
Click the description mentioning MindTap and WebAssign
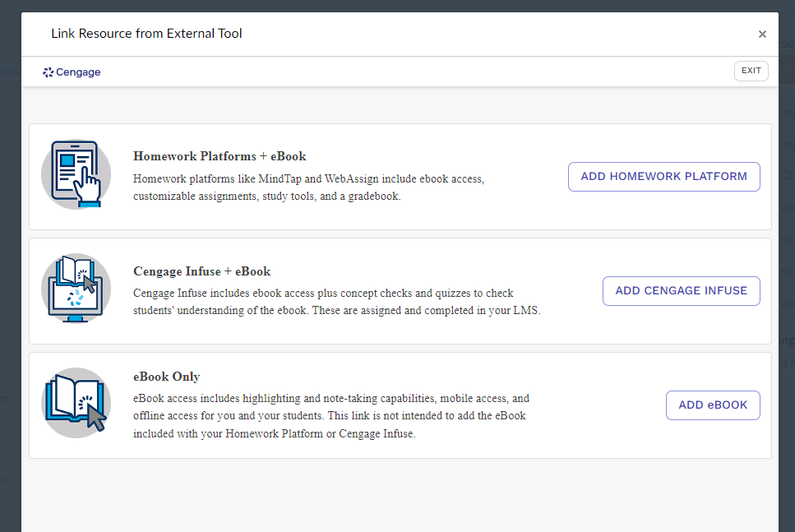[x=308, y=187]
